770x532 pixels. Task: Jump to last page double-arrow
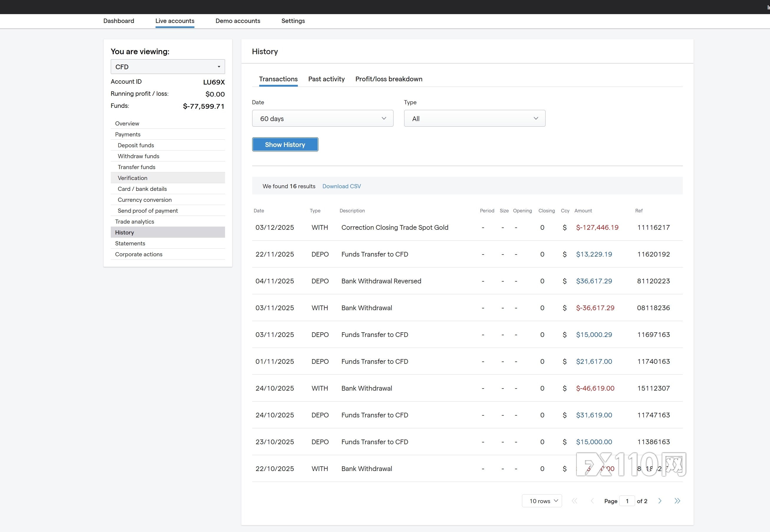click(677, 501)
